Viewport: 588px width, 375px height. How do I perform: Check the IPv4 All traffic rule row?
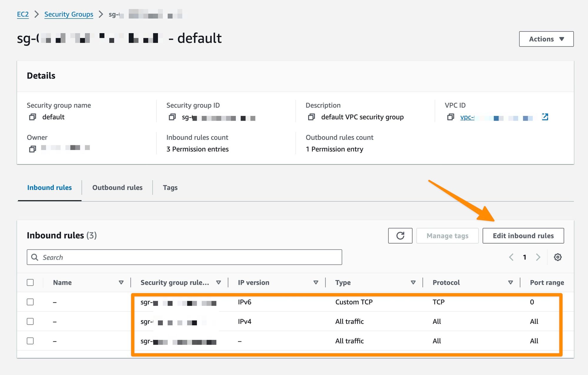click(x=30, y=321)
